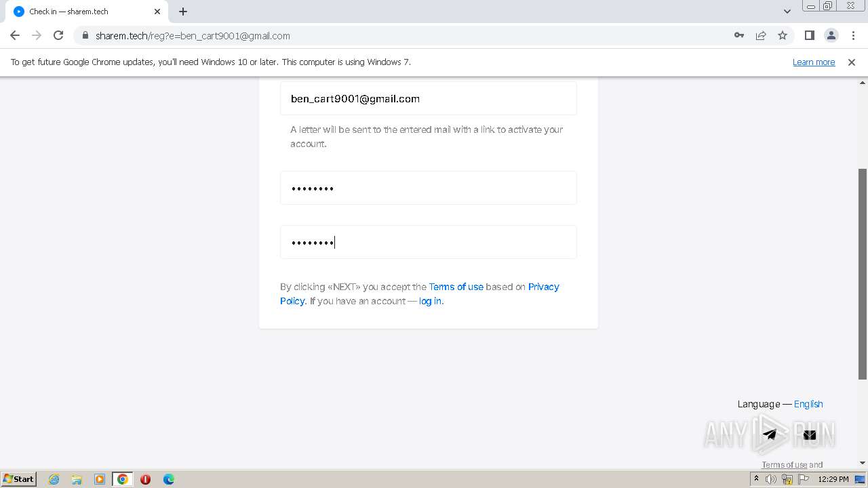Go back to the previous page
Image resolution: width=868 pixels, height=488 pixels.
click(x=15, y=35)
